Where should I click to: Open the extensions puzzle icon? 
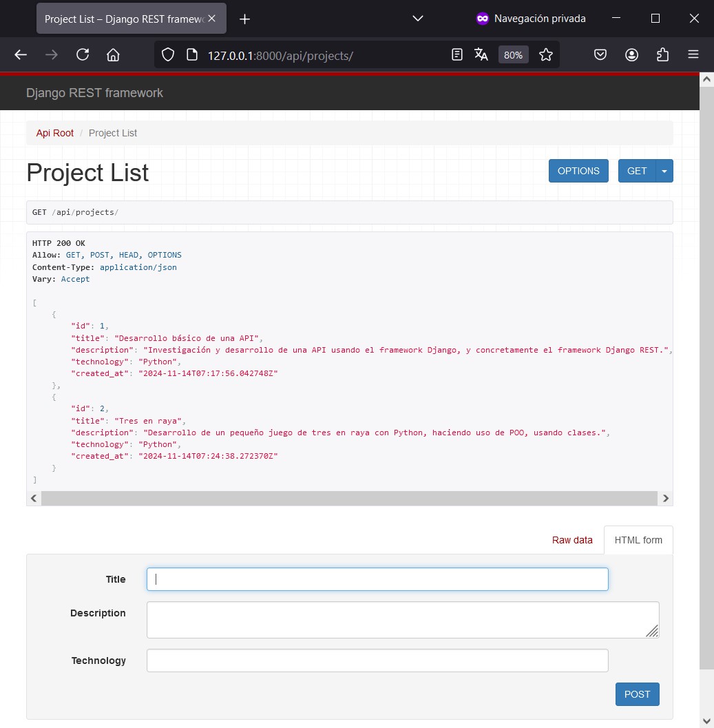pyautogui.click(x=662, y=55)
